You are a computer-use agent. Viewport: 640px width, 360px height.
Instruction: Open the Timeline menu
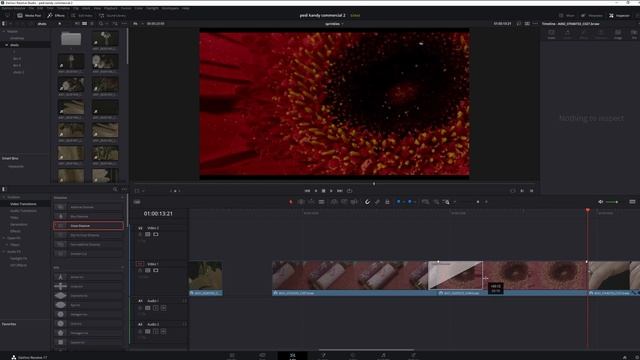tap(63, 8)
